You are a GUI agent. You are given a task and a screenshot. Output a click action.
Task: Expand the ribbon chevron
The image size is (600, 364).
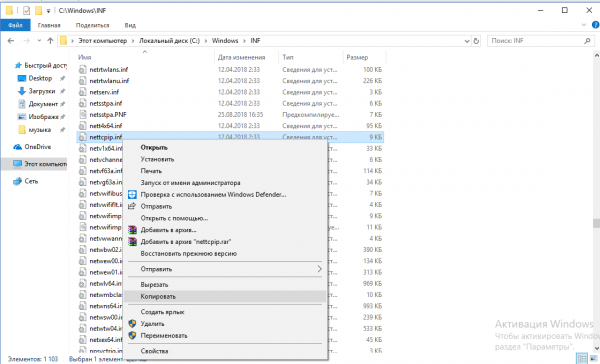point(584,25)
